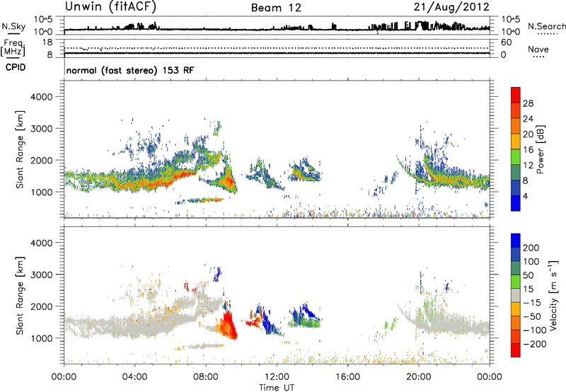Click the red velocity burst near 09:00

tap(226, 325)
